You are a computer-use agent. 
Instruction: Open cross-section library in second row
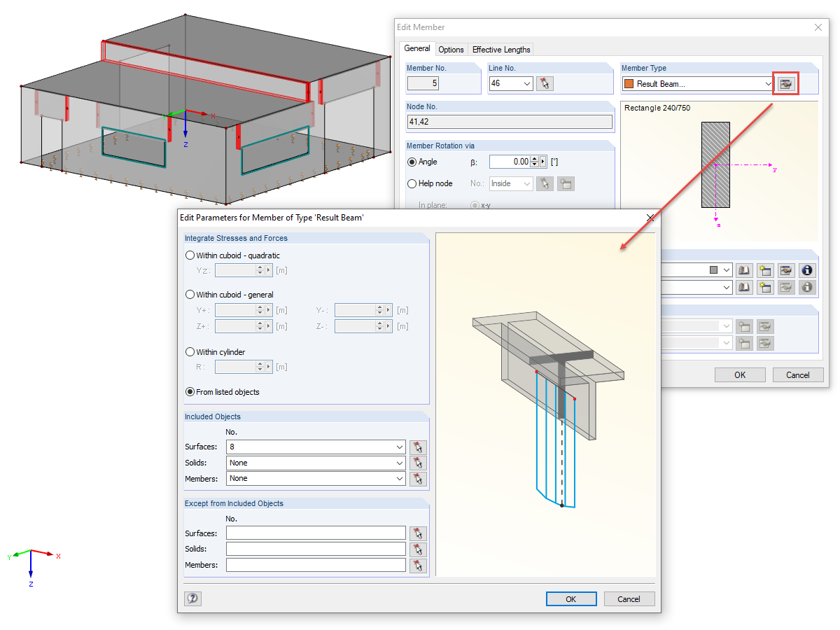click(744, 287)
